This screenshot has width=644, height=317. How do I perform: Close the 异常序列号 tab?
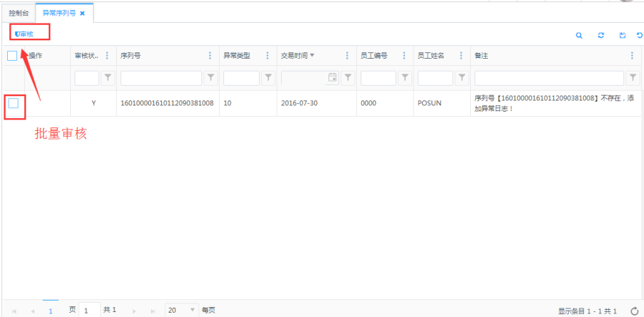tap(82, 13)
